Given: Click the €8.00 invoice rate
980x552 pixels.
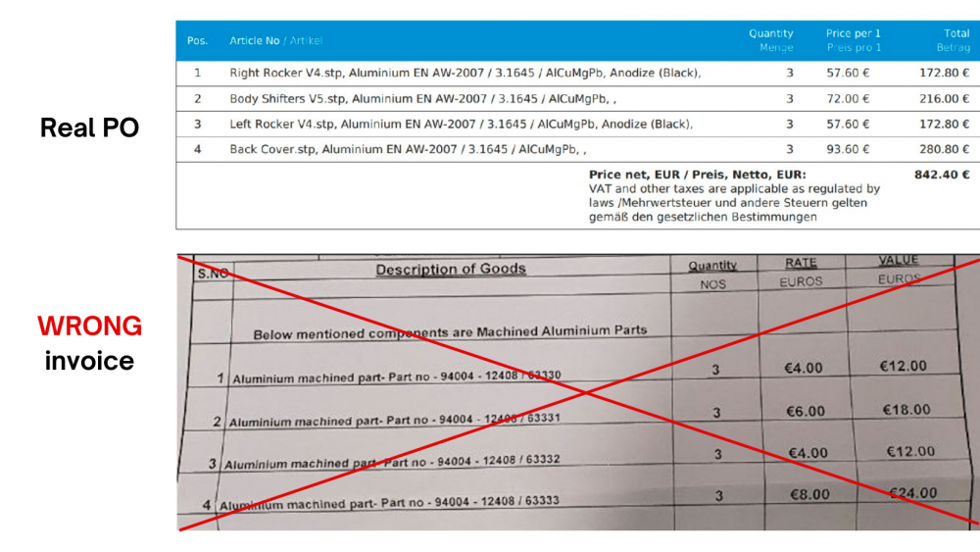Looking at the screenshot, I should [x=810, y=495].
